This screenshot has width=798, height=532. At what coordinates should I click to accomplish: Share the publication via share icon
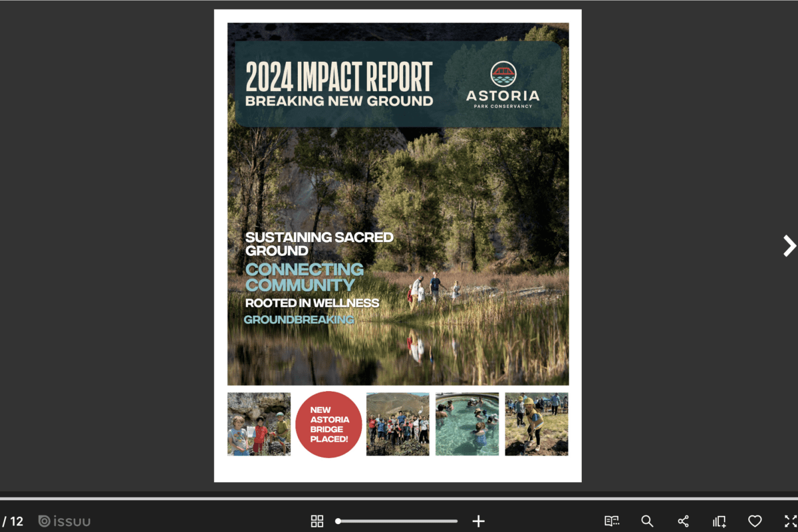(683, 521)
